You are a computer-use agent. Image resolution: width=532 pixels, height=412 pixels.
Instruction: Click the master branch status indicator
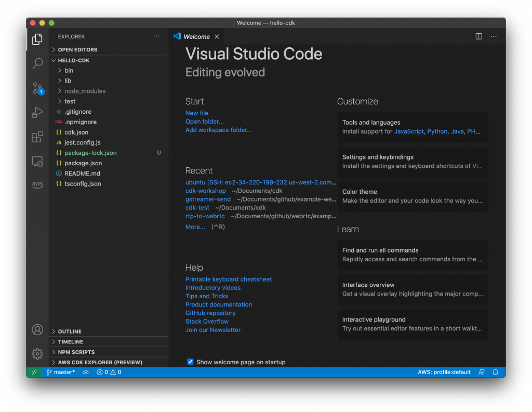(60, 373)
